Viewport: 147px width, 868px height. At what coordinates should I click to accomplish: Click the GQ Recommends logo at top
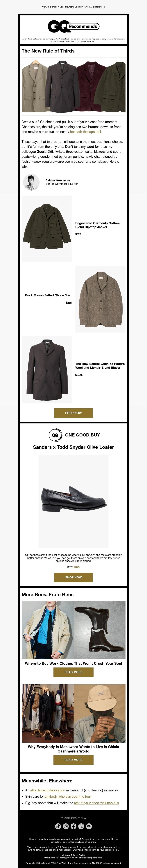tap(73, 26)
